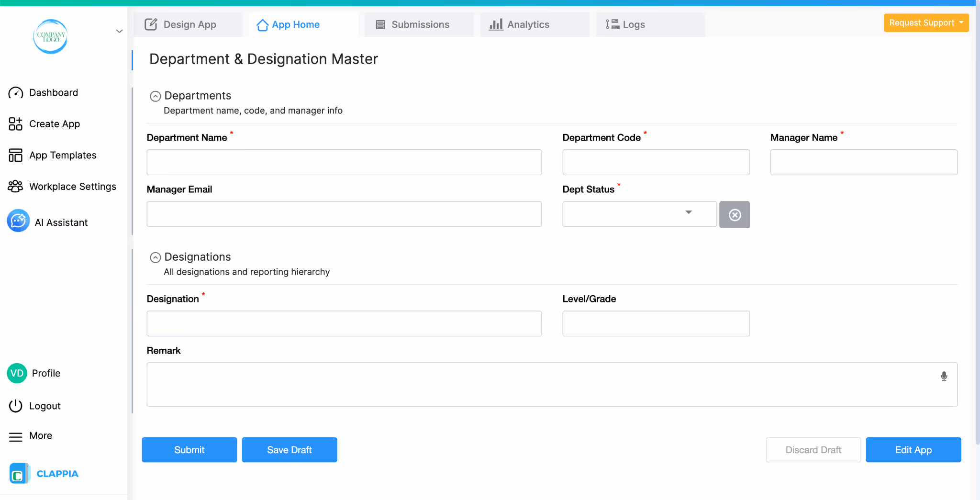980x500 pixels.
Task: Collapse the Departments section
Action: (x=155, y=96)
